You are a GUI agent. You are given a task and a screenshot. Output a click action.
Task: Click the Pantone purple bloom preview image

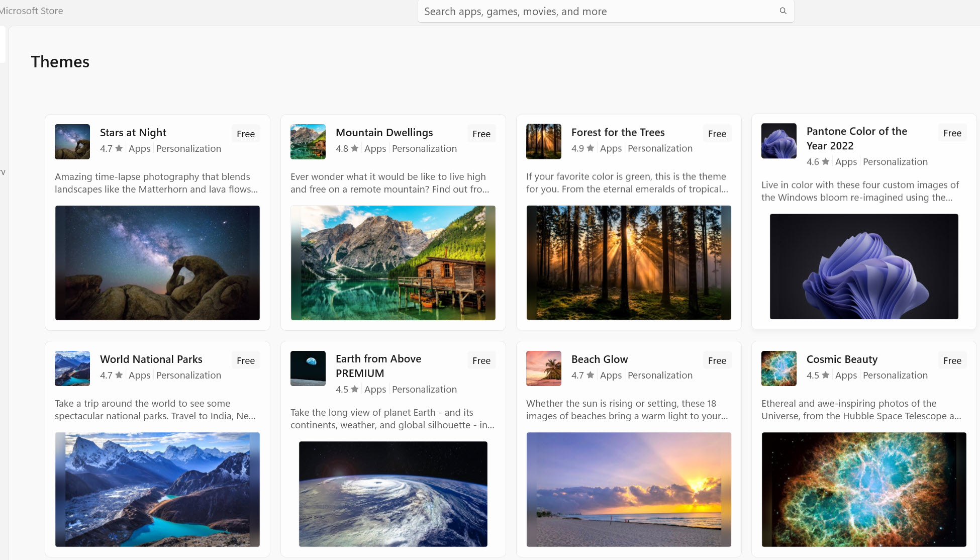(x=863, y=266)
